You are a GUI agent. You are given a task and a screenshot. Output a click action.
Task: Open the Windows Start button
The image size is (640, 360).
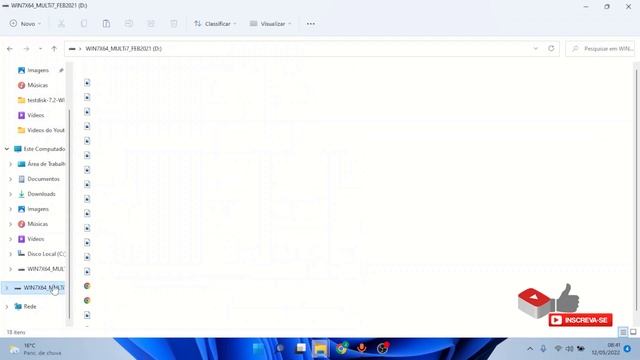pos(259,349)
